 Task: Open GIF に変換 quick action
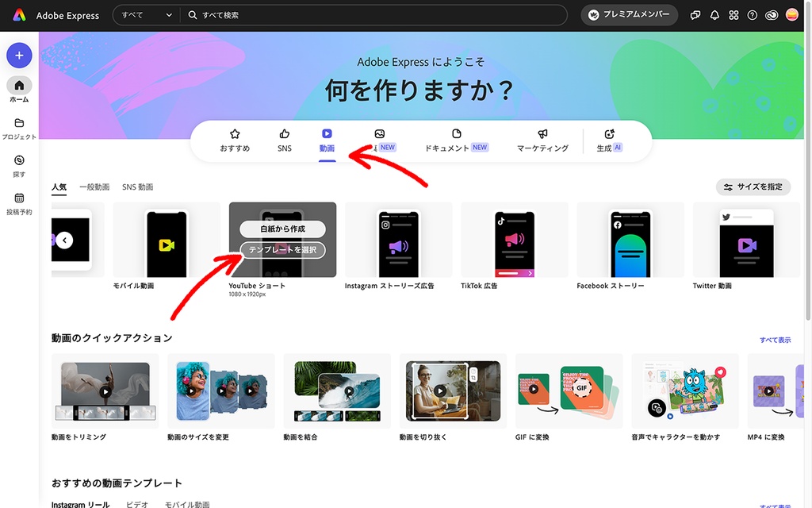(x=569, y=398)
